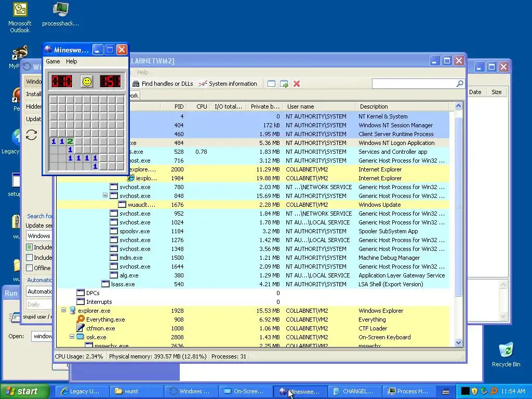Open the Process Hacker Help menu

tap(142, 72)
